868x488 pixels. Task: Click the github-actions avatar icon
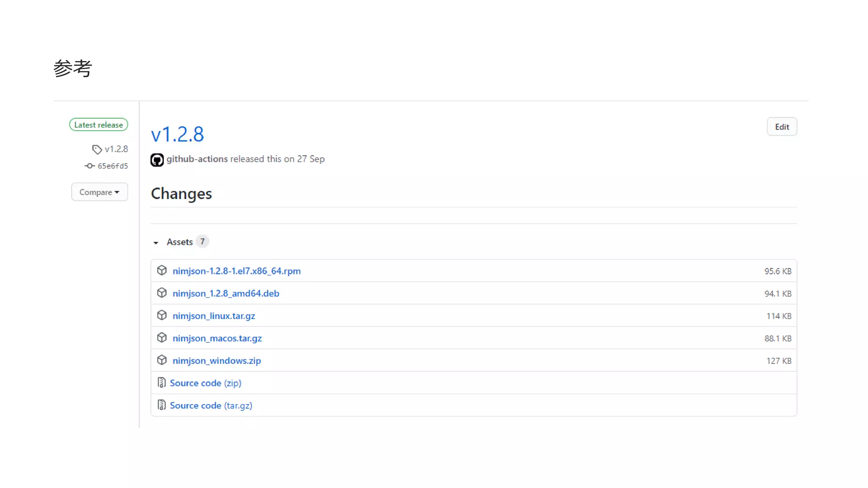157,160
